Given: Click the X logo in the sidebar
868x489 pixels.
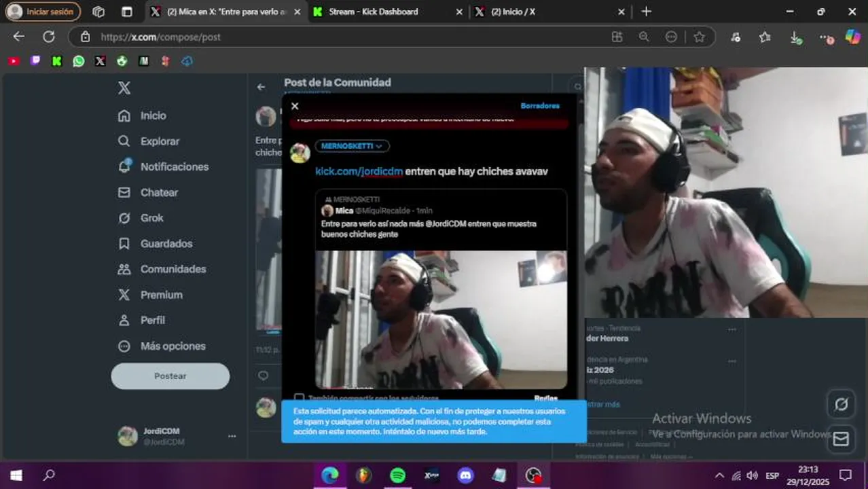Looking at the screenshot, I should click(124, 88).
